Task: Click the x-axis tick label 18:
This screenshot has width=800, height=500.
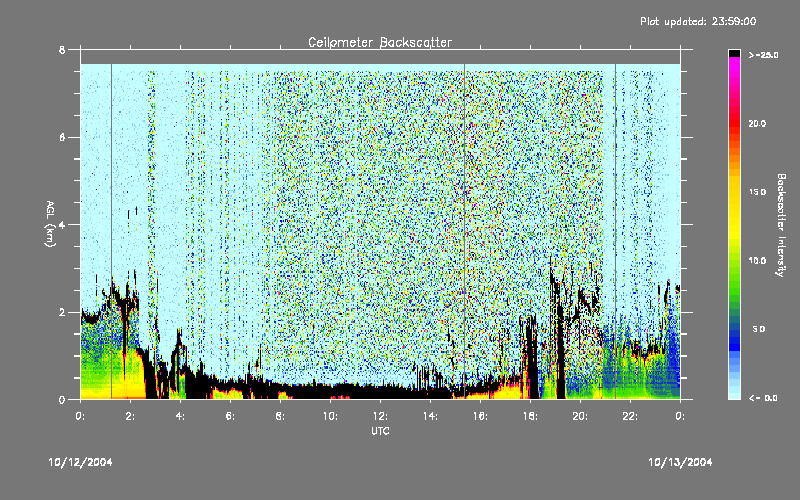Action: click(530, 416)
